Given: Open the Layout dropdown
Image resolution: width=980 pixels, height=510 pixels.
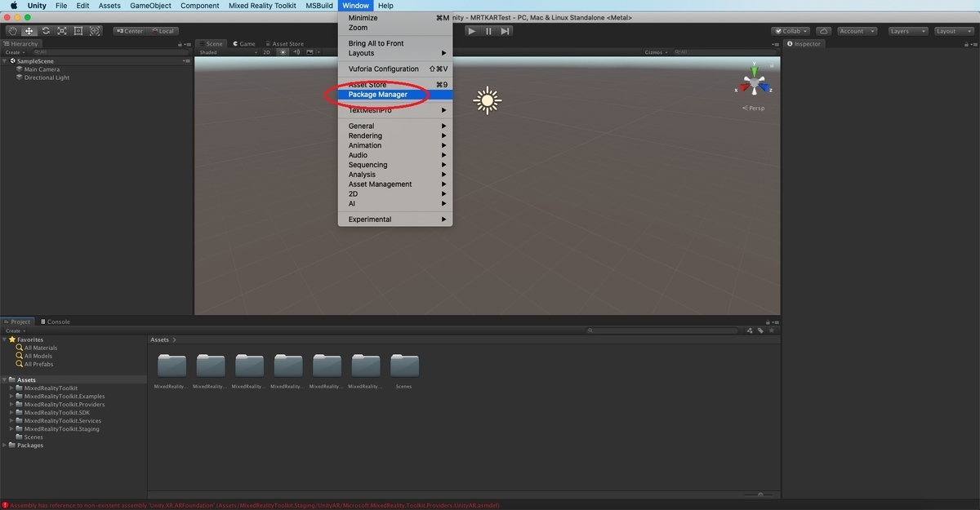Looking at the screenshot, I should click(954, 31).
